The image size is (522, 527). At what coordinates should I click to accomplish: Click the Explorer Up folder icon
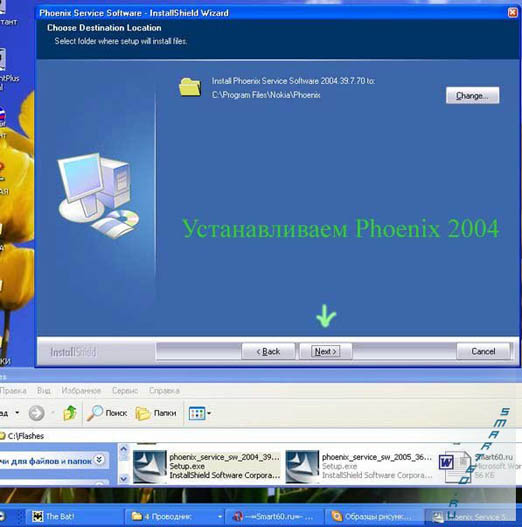click(x=70, y=413)
